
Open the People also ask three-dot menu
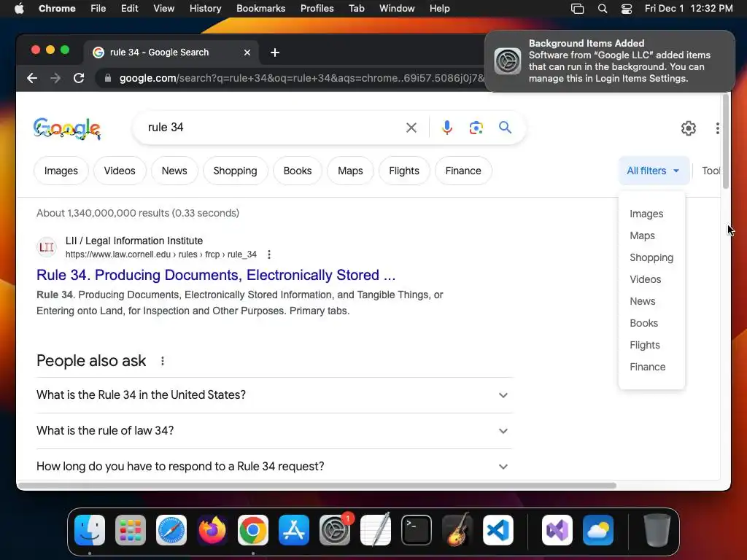[x=163, y=361]
